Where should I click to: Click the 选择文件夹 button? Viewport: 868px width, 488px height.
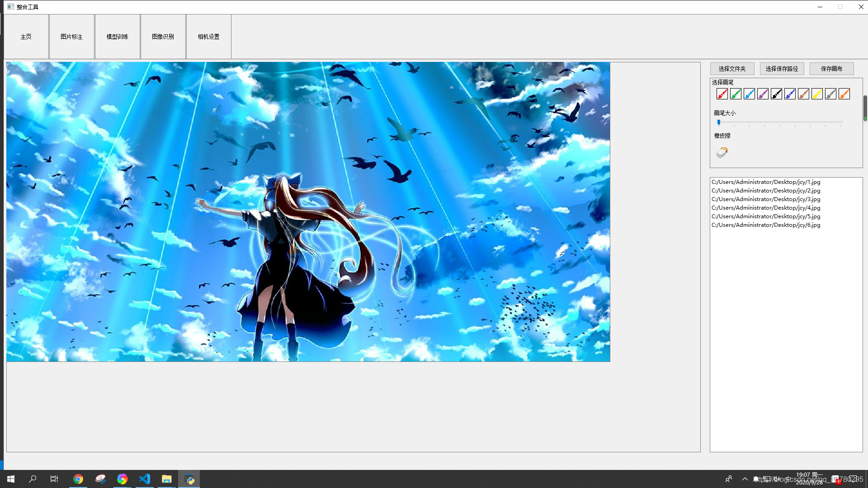point(732,69)
